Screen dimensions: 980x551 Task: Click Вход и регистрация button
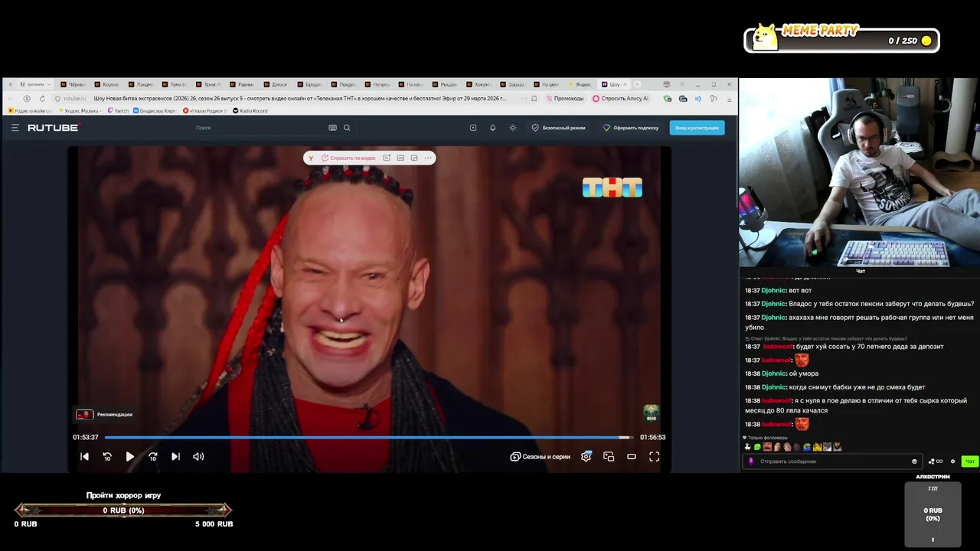[697, 128]
